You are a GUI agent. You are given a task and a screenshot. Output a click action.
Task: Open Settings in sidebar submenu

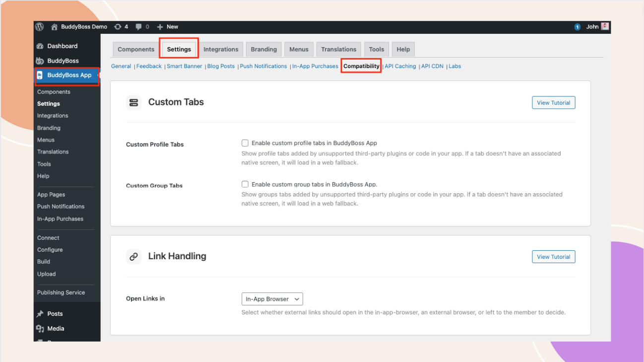point(49,104)
